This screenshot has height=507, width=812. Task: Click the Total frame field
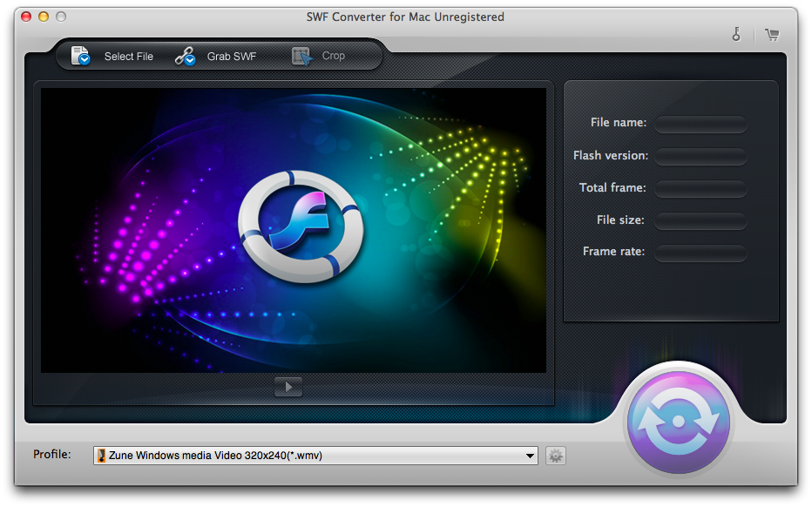700,188
